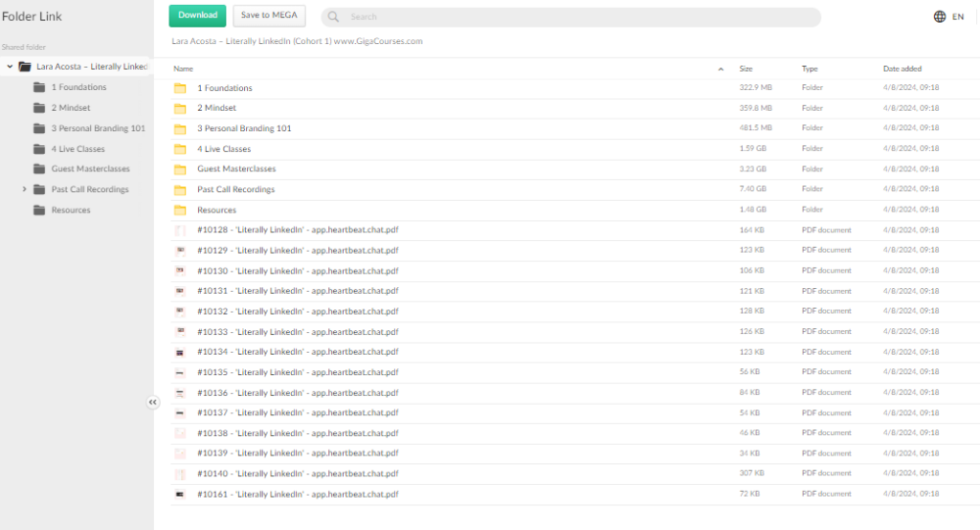Open the 3 Personal Branding 101 folder row
This screenshot has height=530, width=980.
pos(244,128)
